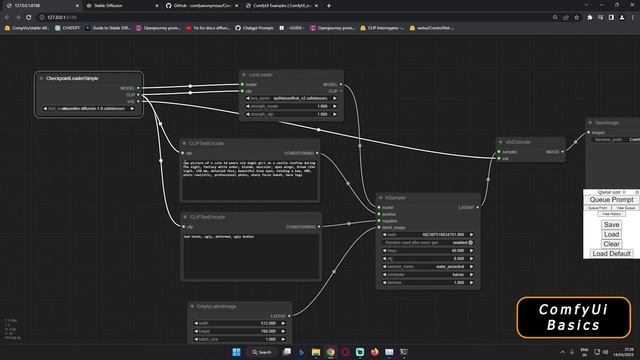The height and width of the screenshot is (360, 640).
Task: Collapse the positive CLIPTextEncode node via its title dot
Action: point(184,143)
